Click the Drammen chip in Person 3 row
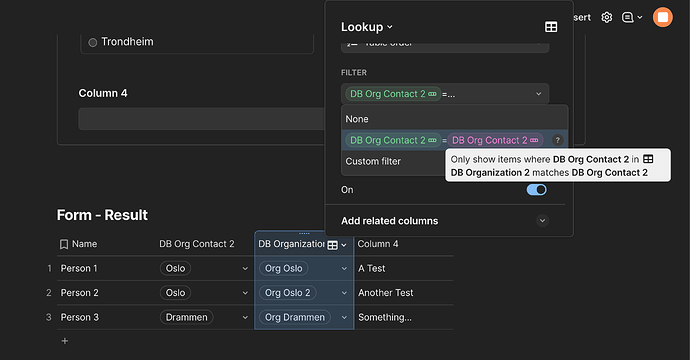The image size is (690, 360). click(187, 317)
